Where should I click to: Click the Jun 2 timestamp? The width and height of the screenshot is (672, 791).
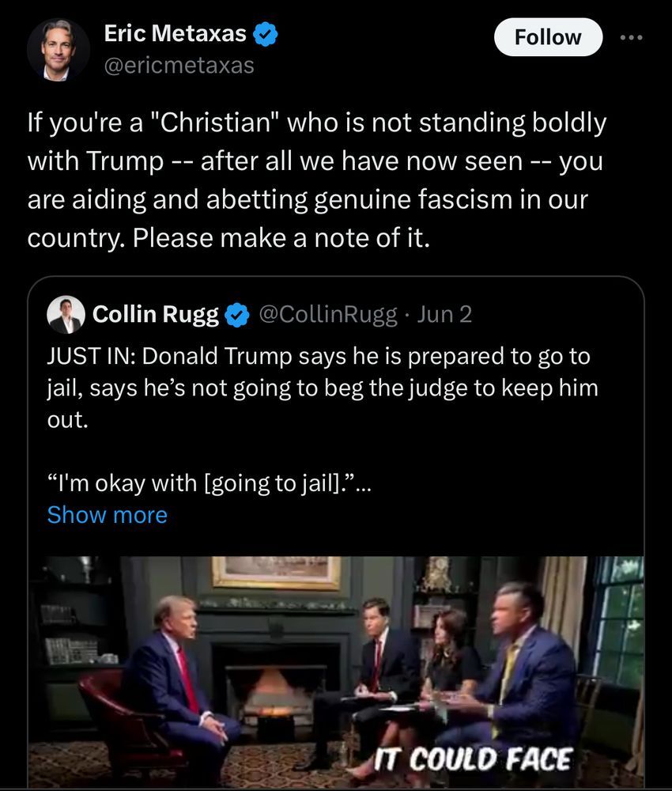[x=444, y=315]
